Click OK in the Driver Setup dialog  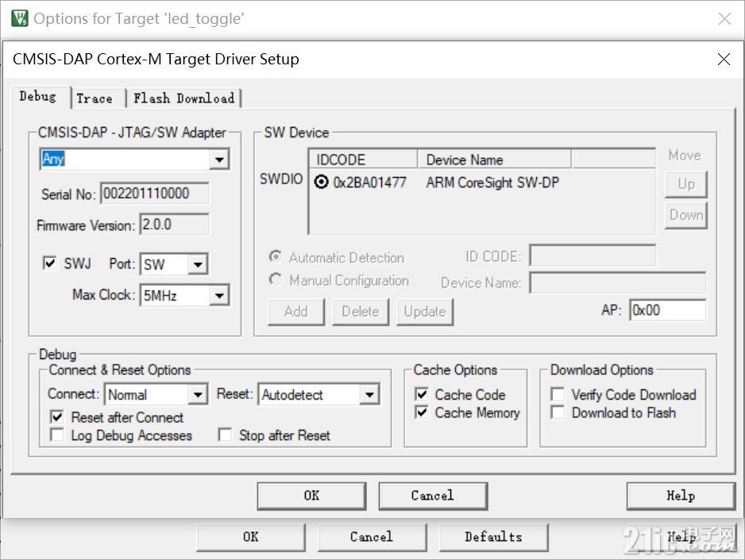pyautogui.click(x=311, y=496)
